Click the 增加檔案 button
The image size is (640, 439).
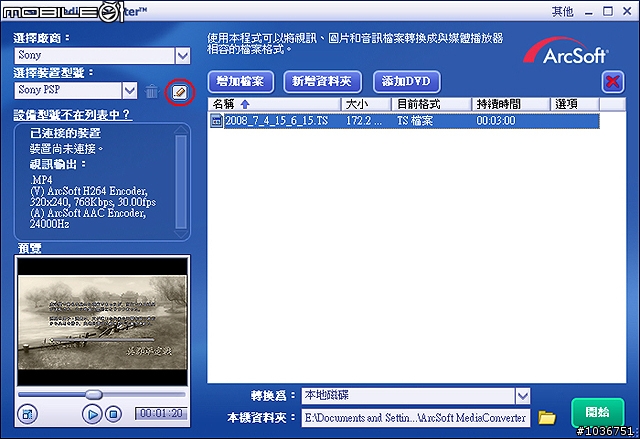240,82
